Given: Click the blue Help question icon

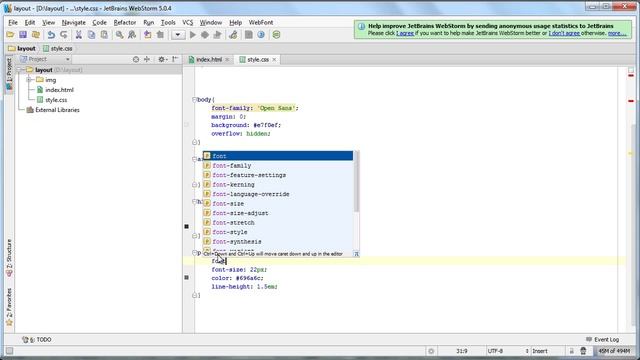Looking at the screenshot, I should (x=261, y=35).
